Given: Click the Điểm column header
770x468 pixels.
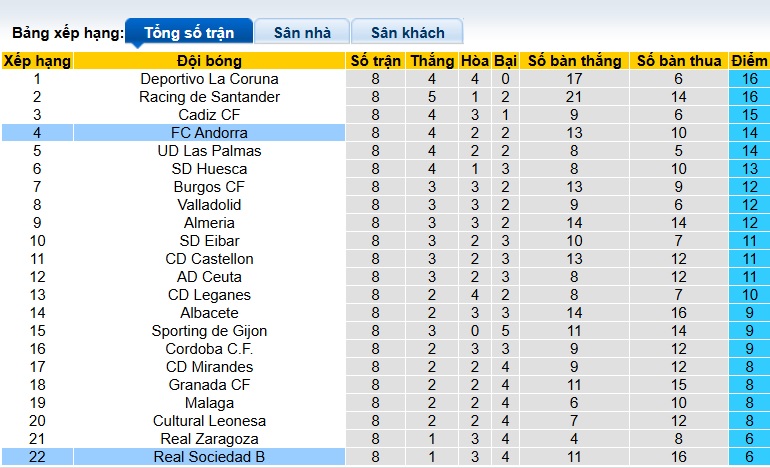Looking at the screenshot, I should pos(749,61).
